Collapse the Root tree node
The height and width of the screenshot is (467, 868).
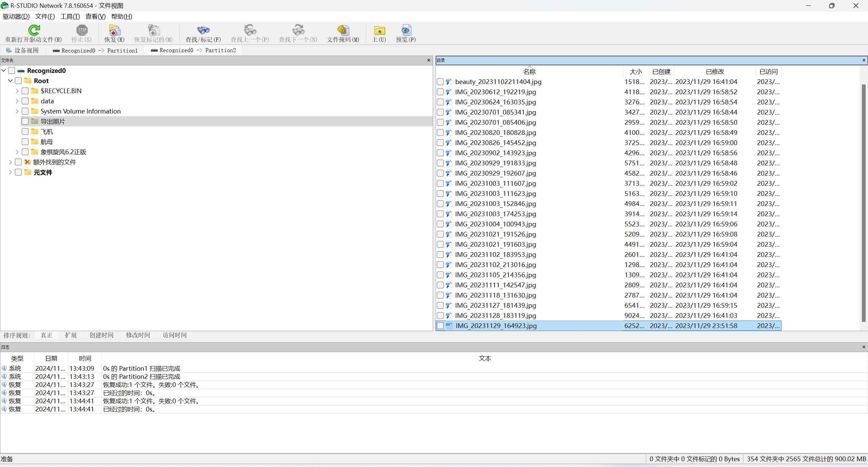(11, 81)
